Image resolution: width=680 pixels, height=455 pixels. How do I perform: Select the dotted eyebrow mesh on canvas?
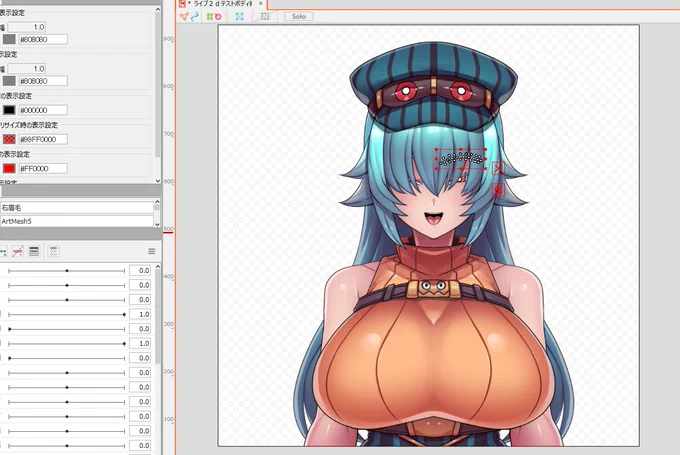point(461,159)
